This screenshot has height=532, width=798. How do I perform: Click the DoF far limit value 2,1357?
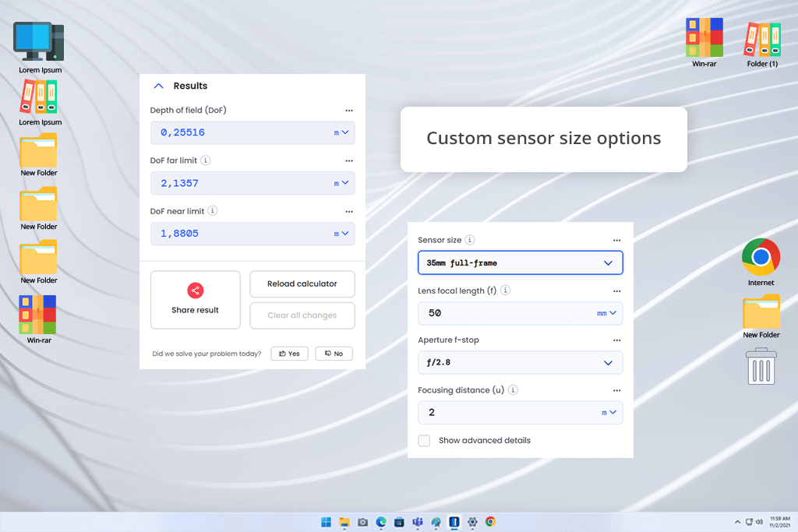tap(180, 183)
